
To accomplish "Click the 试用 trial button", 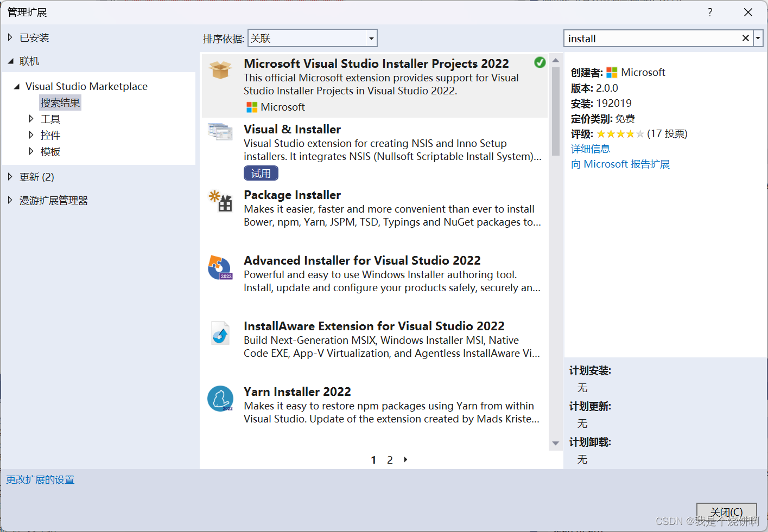I will pyautogui.click(x=261, y=173).
